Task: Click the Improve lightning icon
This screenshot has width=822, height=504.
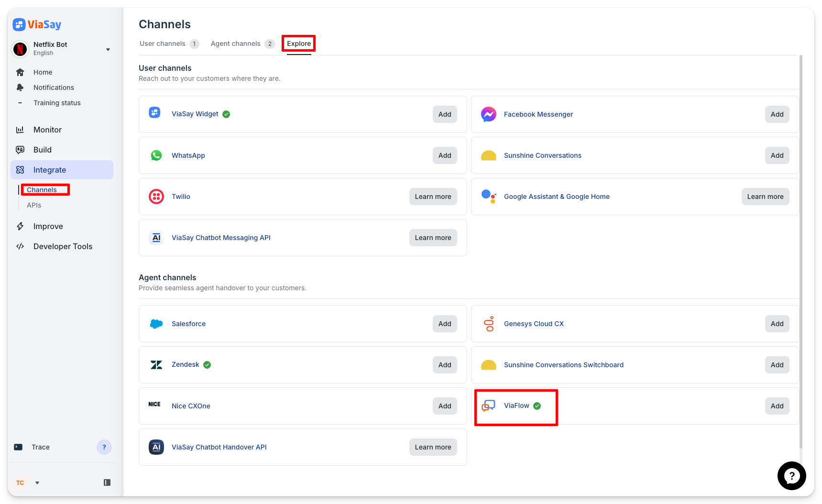Action: [20, 226]
